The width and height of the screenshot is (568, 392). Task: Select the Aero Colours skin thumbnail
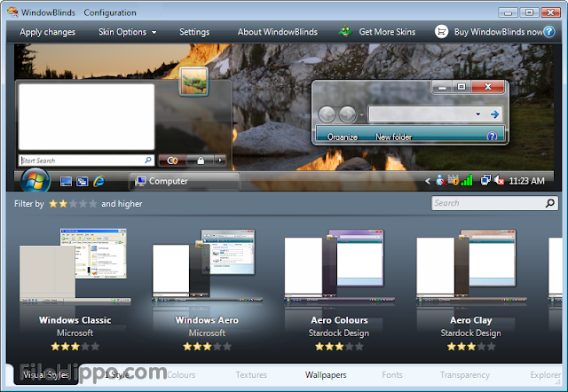pyautogui.click(x=339, y=266)
